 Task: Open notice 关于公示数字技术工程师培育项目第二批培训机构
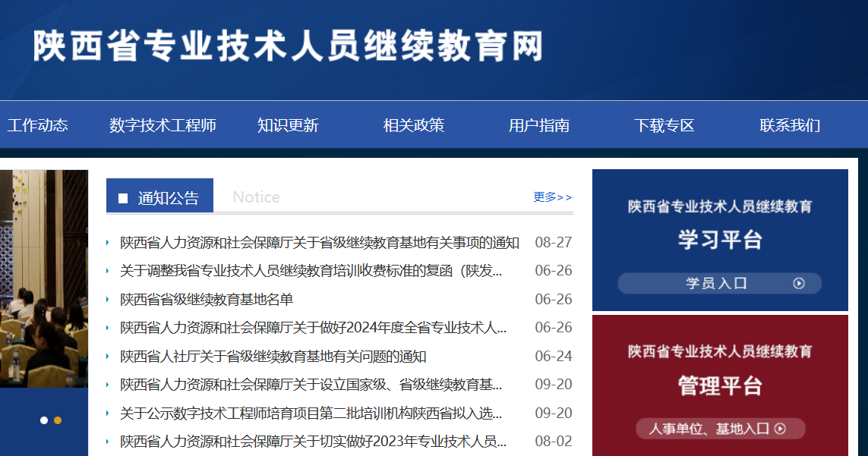[x=311, y=414]
